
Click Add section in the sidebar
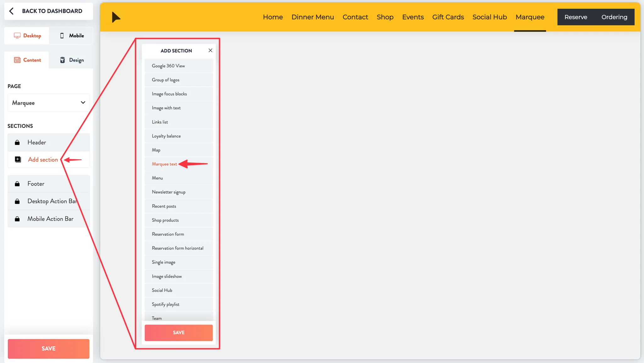tap(49, 159)
